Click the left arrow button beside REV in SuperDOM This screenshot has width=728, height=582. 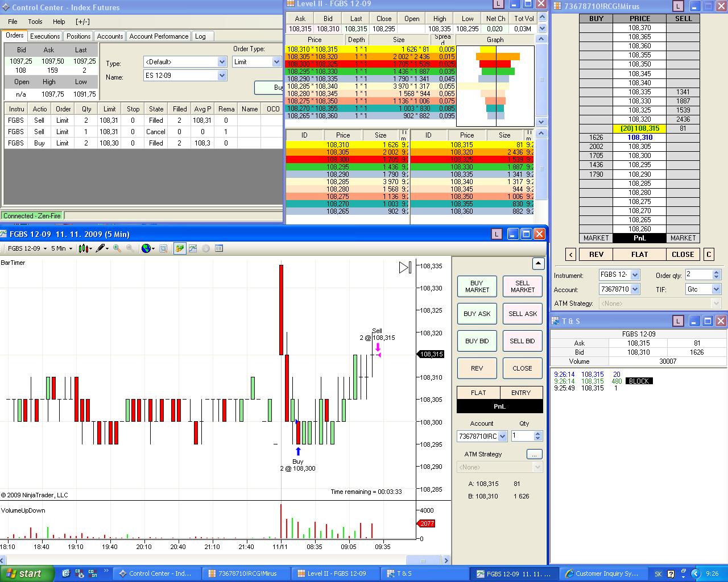pos(571,254)
